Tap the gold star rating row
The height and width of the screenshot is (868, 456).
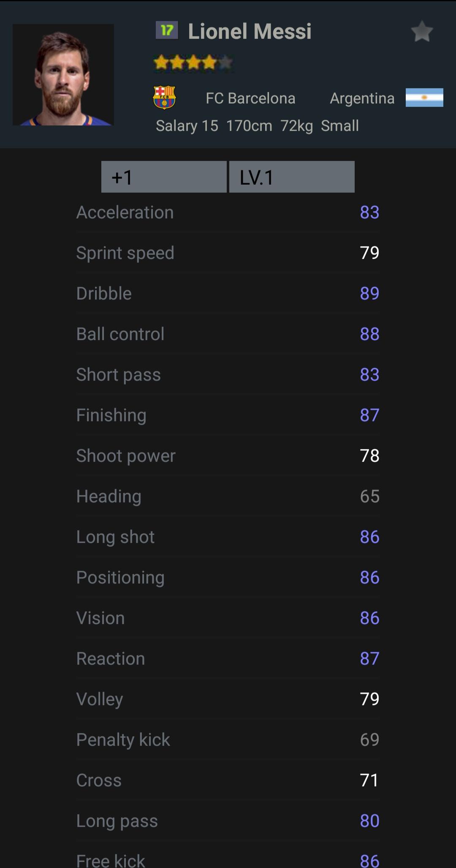[193, 63]
